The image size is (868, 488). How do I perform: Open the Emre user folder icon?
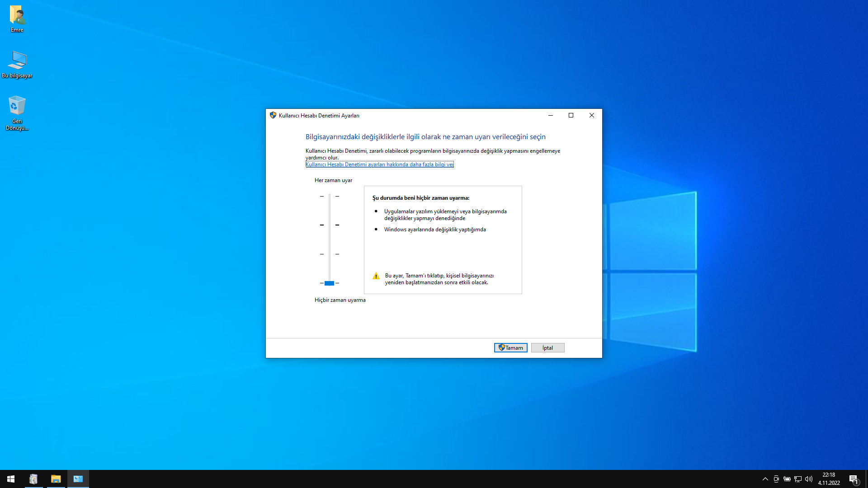click(x=17, y=16)
